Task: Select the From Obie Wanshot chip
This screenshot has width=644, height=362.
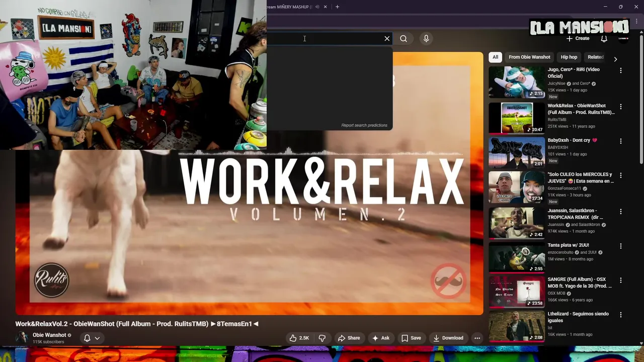Action: [x=529, y=57]
